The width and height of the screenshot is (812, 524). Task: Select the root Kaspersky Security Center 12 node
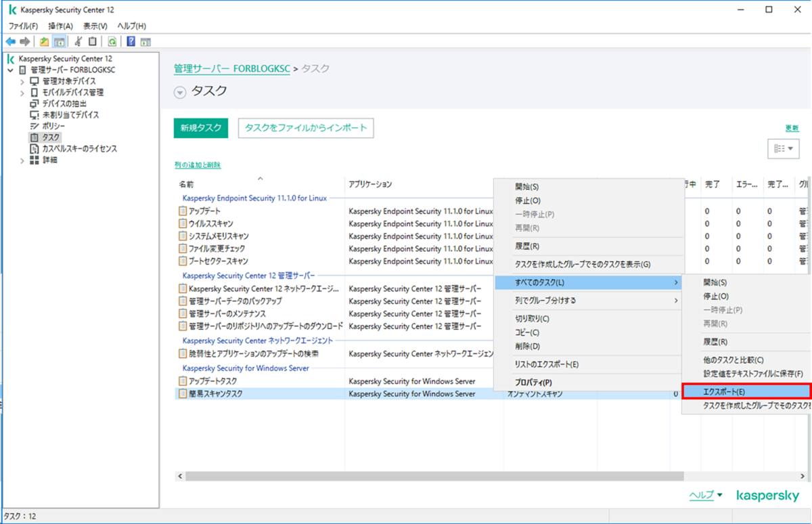point(66,59)
